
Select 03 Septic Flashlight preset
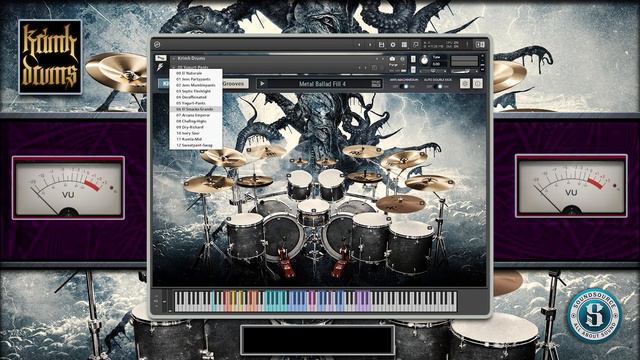click(196, 91)
